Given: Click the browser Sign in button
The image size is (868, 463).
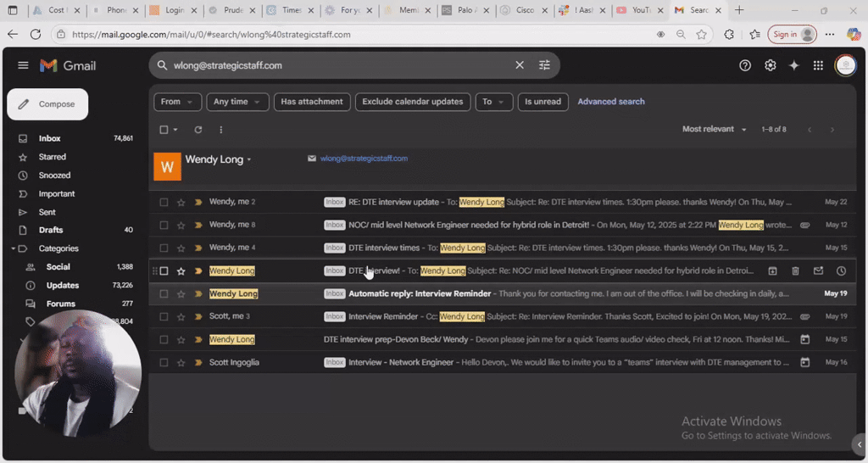Looking at the screenshot, I should pyautogui.click(x=793, y=34).
